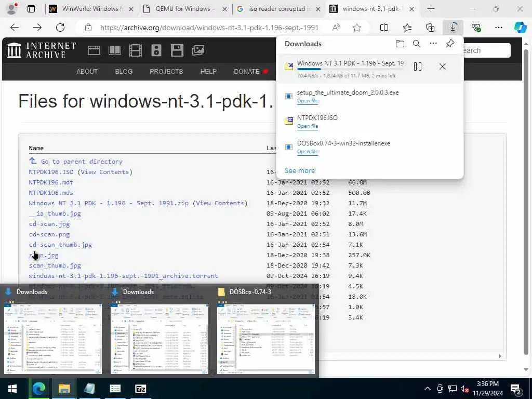Pause the Windows NT 3.1 PDK download
532x399 pixels.
tap(418, 66)
